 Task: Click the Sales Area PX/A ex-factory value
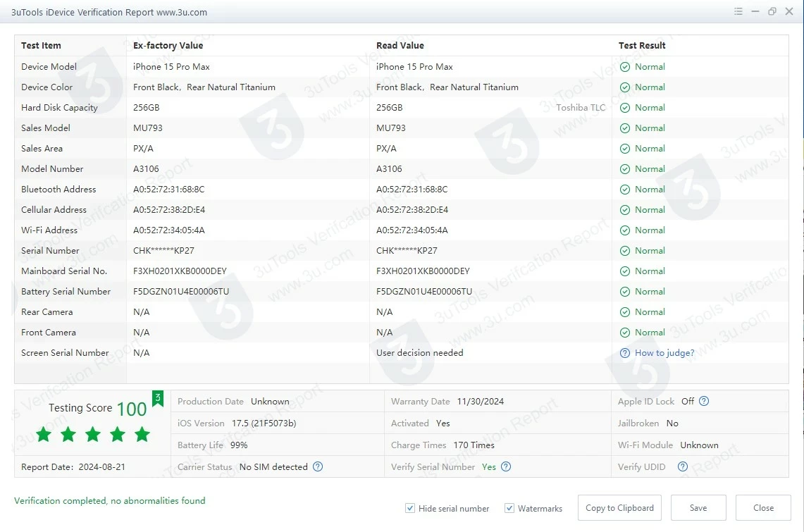click(x=143, y=149)
